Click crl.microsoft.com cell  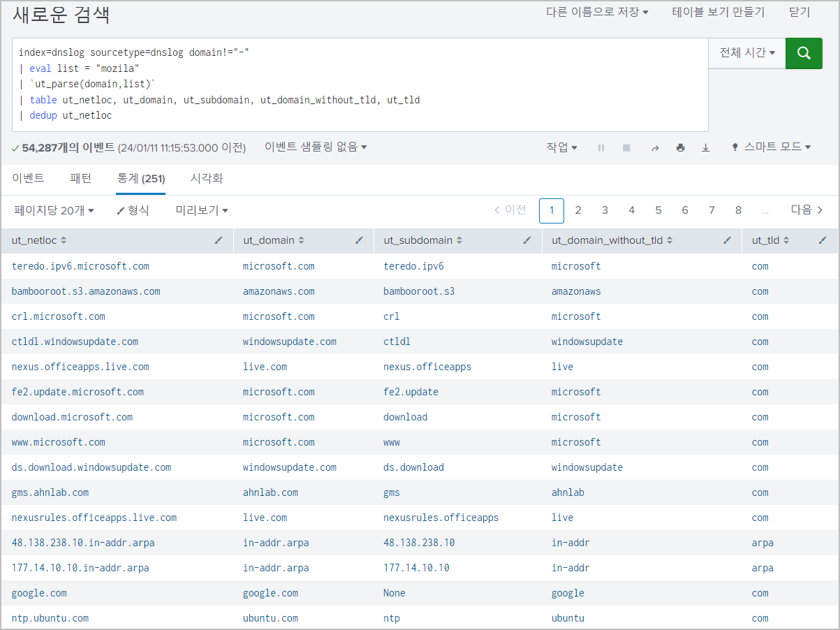[59, 316]
